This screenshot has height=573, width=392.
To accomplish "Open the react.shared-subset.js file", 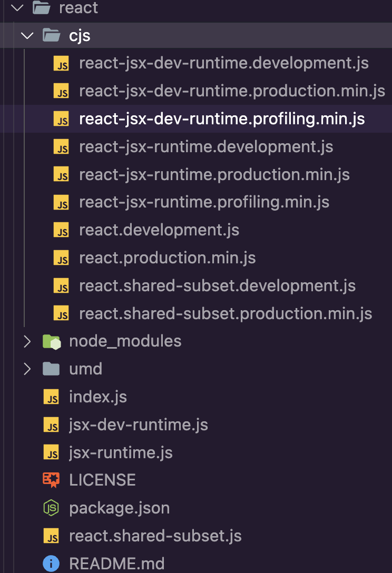I will 155,536.
